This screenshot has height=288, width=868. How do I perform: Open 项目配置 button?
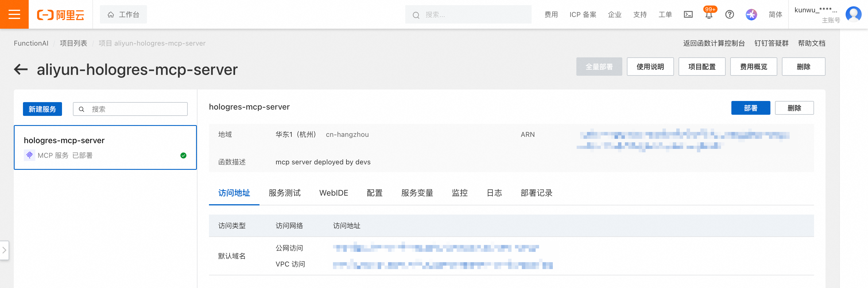(702, 67)
